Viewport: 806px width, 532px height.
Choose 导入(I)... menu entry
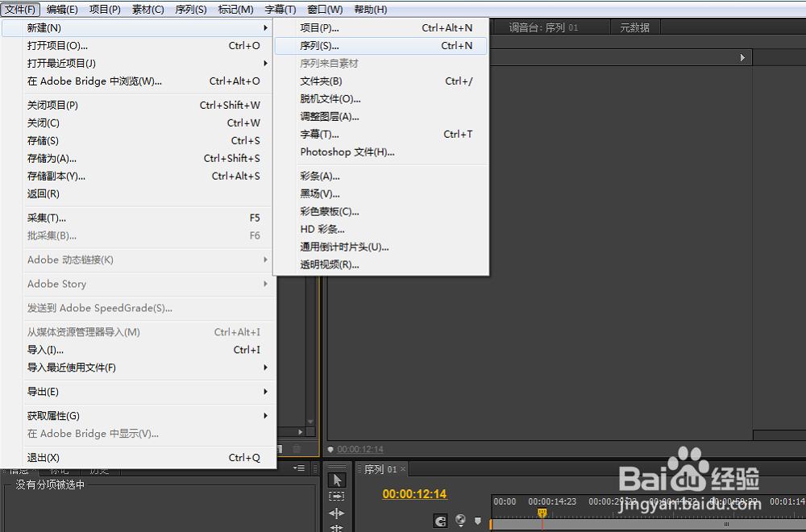pos(137,350)
